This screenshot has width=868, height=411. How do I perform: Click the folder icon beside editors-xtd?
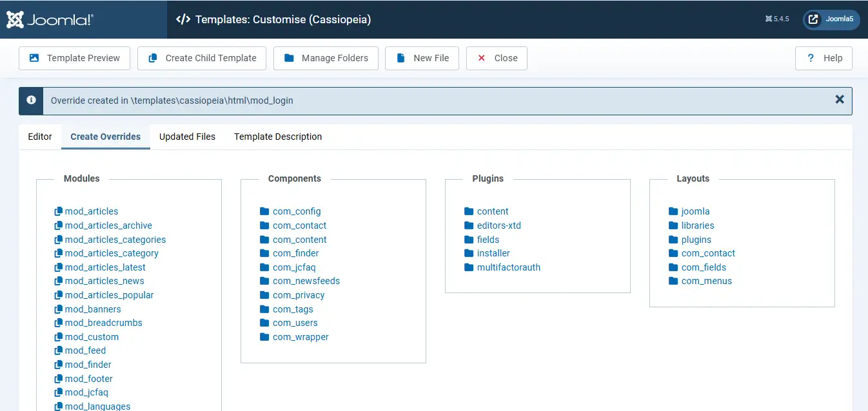click(469, 225)
